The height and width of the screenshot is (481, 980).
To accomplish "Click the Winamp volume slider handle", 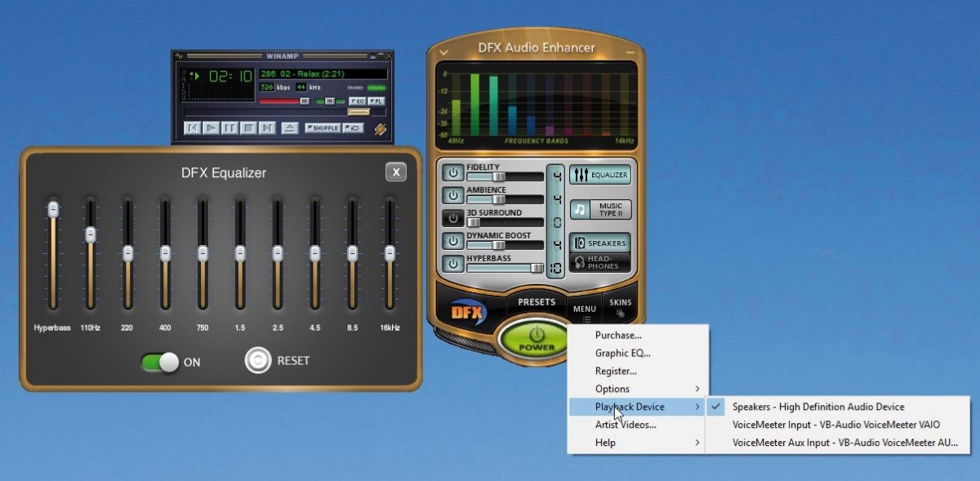I will pos(305,101).
